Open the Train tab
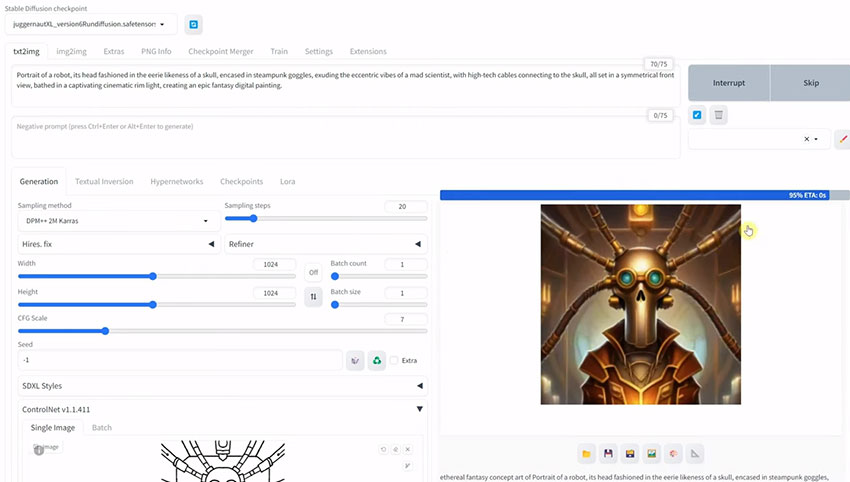The height and width of the screenshot is (482, 850). (279, 52)
